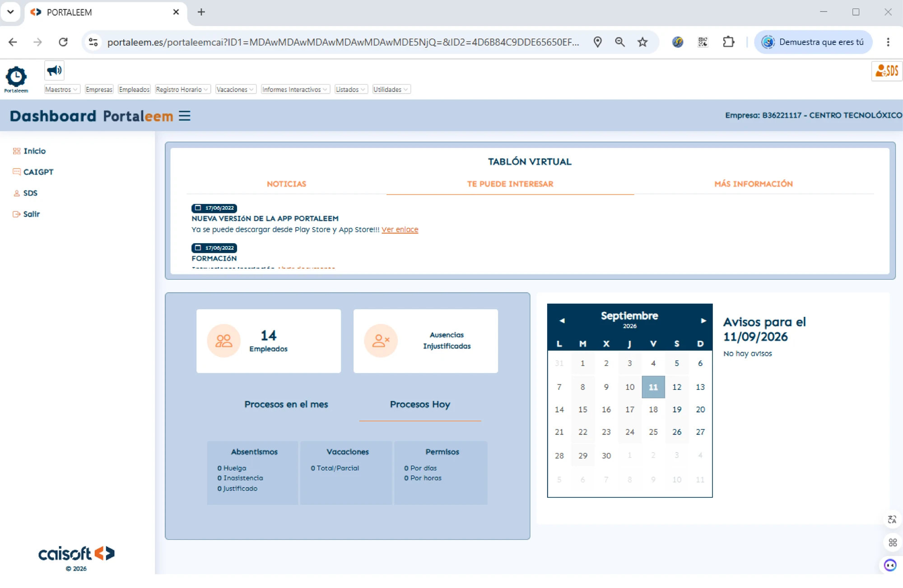This screenshot has width=903, height=588.
Task: Open the tab search dropdown arrow
Action: tap(10, 12)
